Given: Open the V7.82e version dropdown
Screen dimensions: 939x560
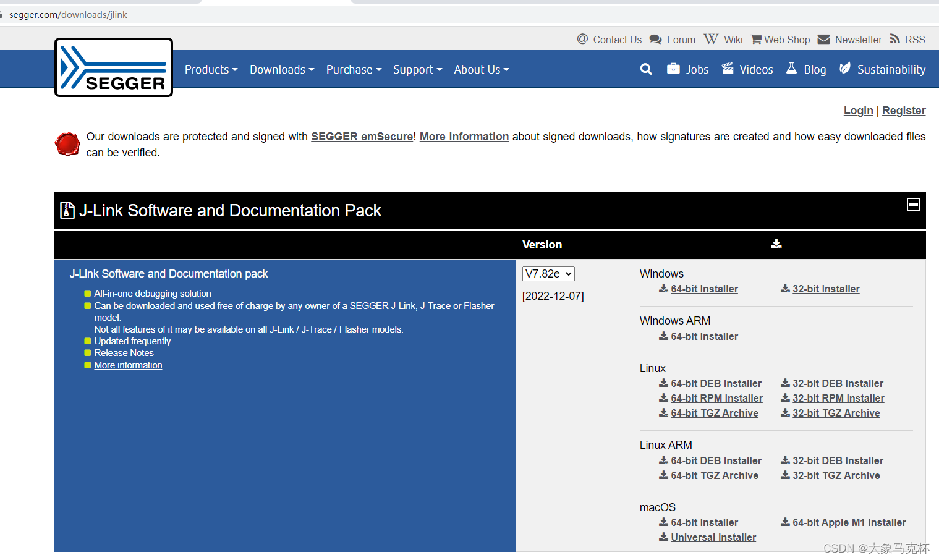Looking at the screenshot, I should [548, 274].
